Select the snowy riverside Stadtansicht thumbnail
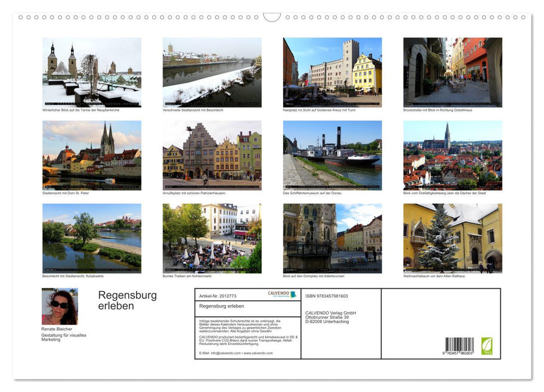 [x=212, y=72]
